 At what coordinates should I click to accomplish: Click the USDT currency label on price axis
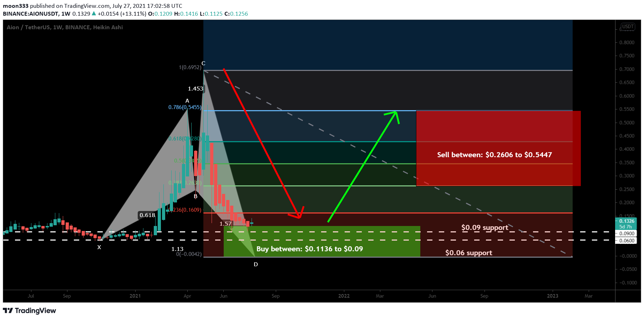628,26
